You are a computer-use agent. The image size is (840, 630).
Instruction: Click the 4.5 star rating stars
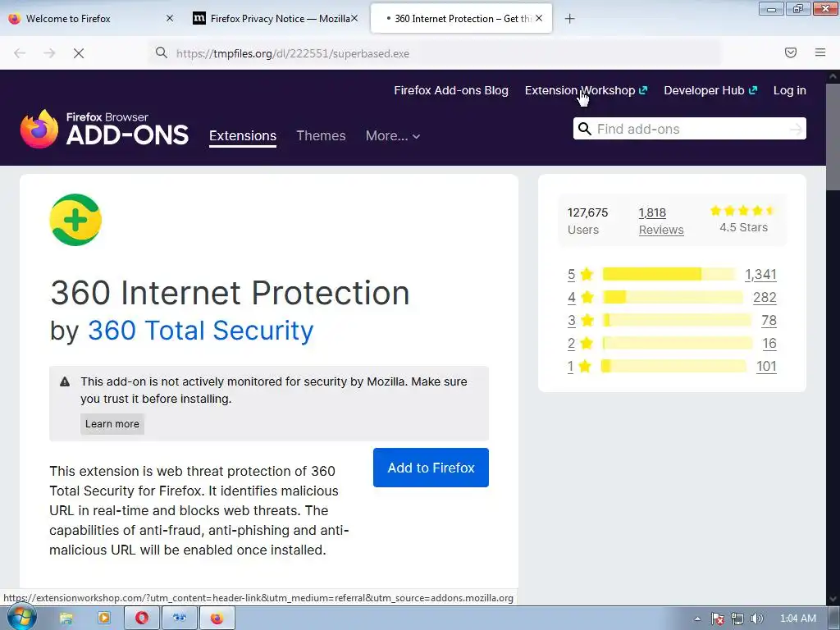743,211
